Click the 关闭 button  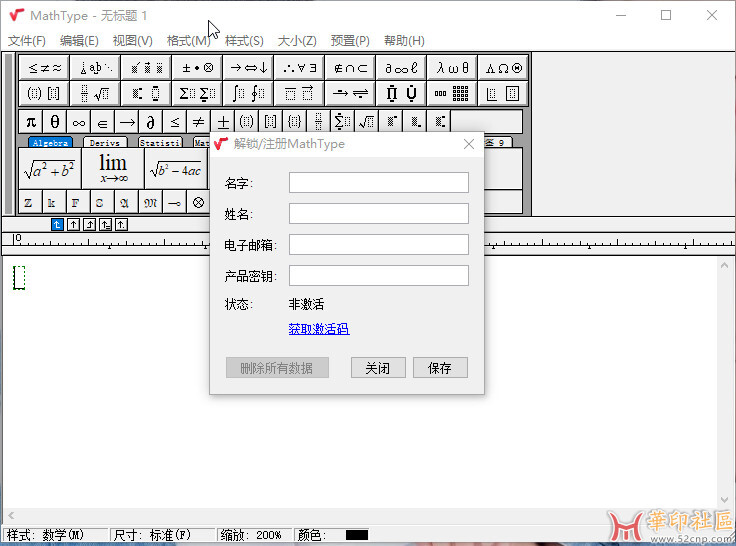pyautogui.click(x=378, y=368)
